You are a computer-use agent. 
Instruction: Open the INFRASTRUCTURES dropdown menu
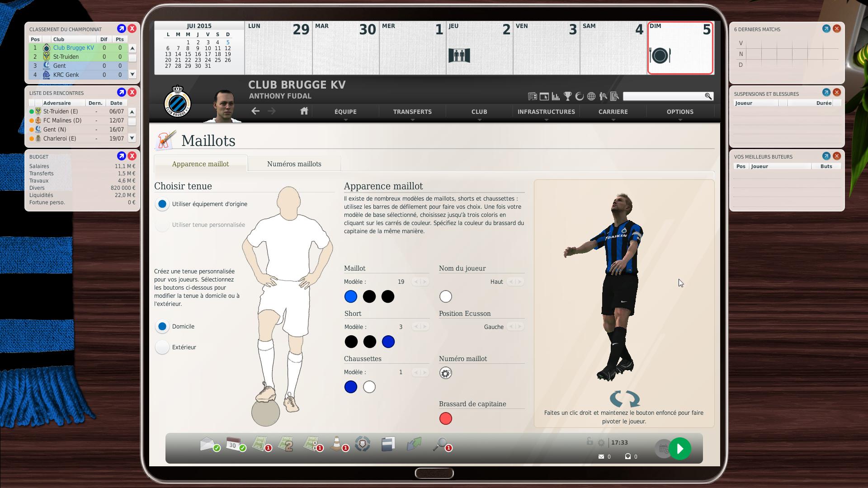pos(546,112)
